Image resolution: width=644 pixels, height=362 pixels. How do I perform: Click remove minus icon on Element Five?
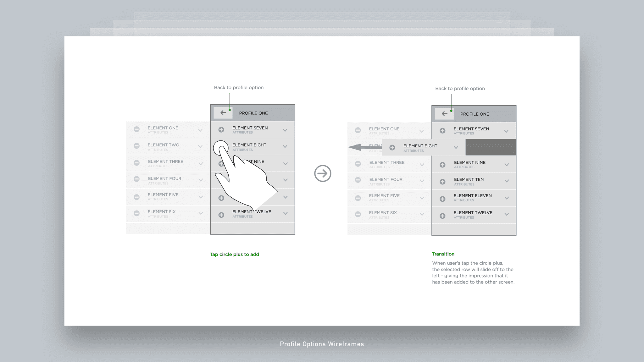click(x=137, y=197)
